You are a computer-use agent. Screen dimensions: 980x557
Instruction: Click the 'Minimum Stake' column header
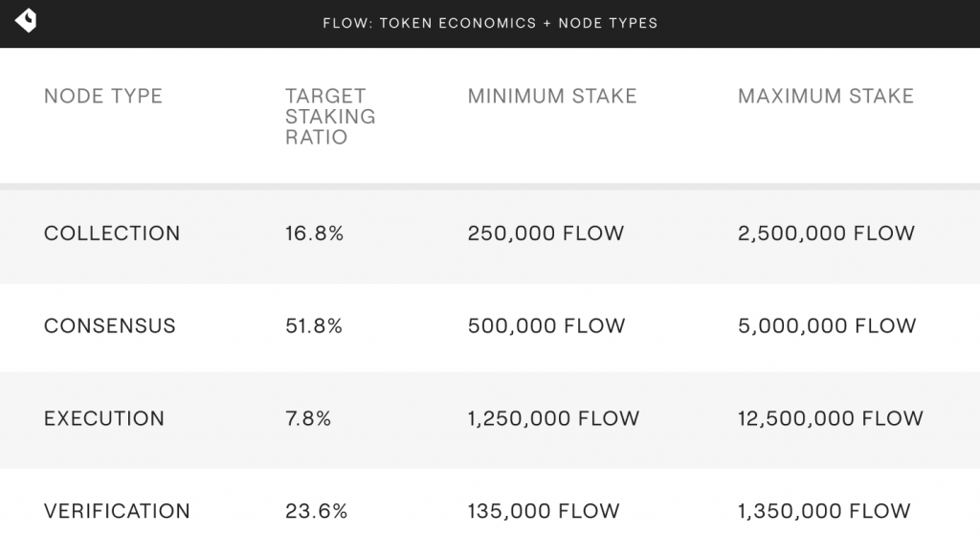coord(552,97)
